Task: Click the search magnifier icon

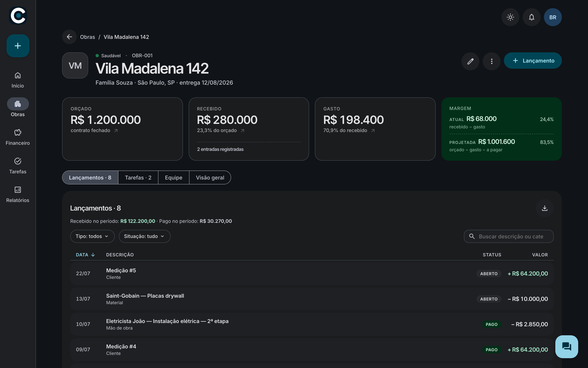Action: (472, 236)
